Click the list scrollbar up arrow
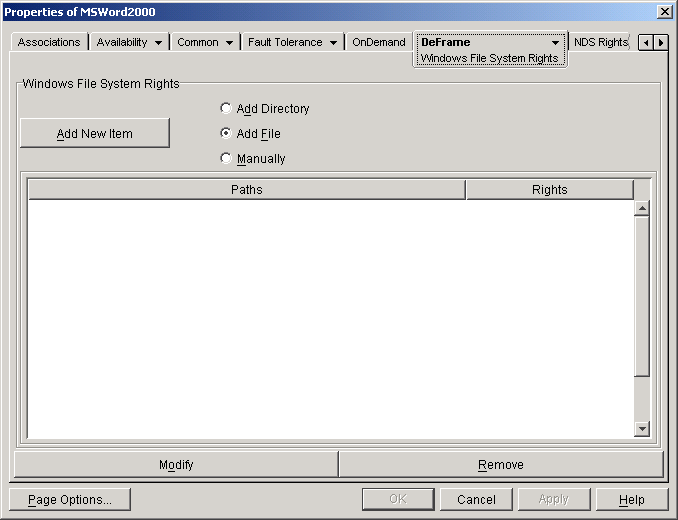This screenshot has height=520, width=678. [x=642, y=208]
